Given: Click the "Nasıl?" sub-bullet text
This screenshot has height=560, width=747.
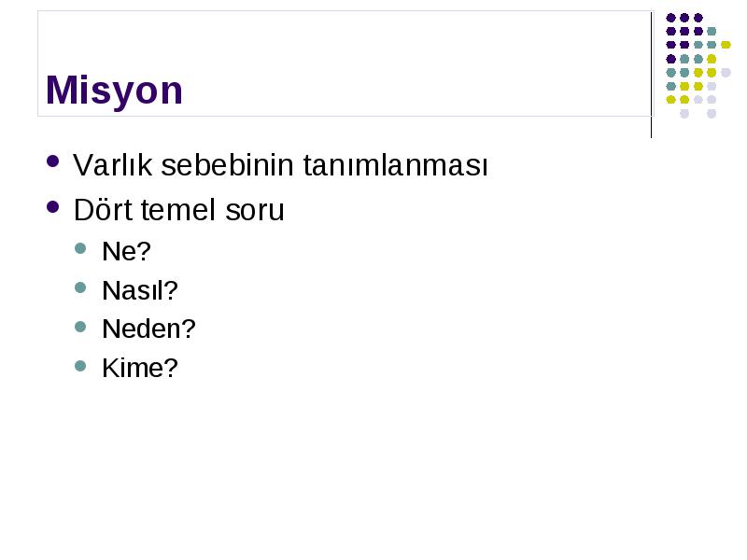Looking at the screenshot, I should 139,290.
